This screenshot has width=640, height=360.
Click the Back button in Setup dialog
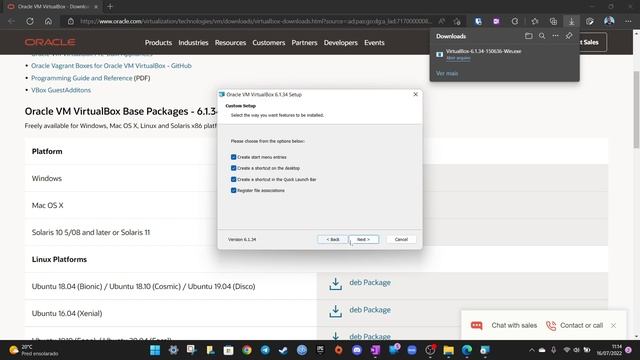click(333, 240)
